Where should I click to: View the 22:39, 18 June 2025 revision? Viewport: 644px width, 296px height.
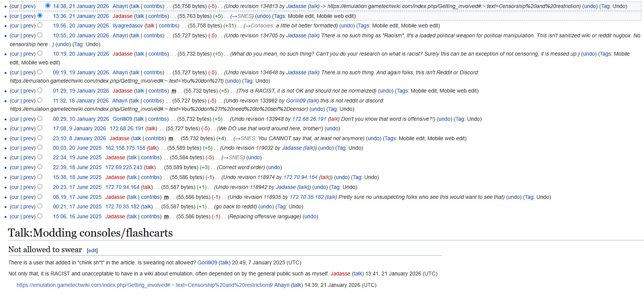[x=77, y=167]
